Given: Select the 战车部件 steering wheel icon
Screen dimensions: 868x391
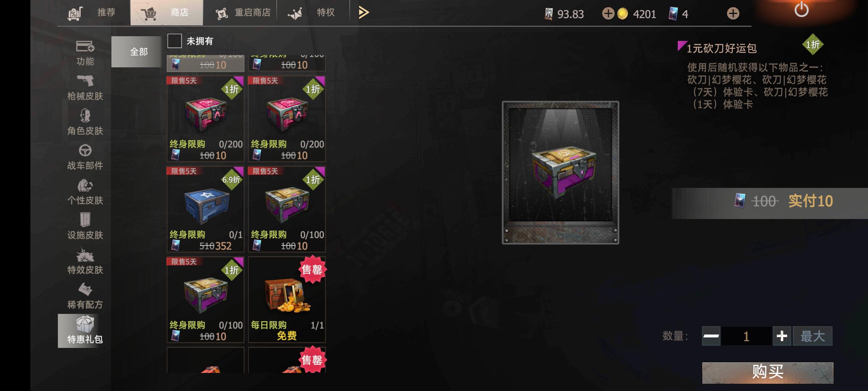Looking at the screenshot, I should click(85, 150).
